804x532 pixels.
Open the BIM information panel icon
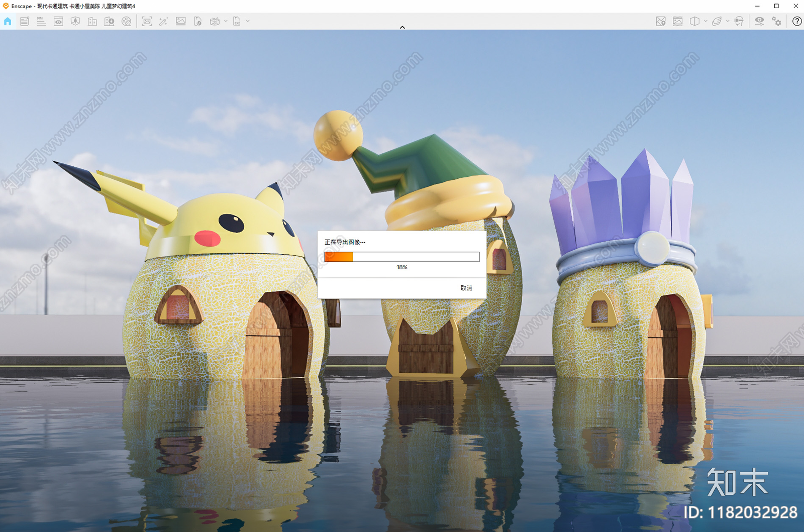pos(41,21)
